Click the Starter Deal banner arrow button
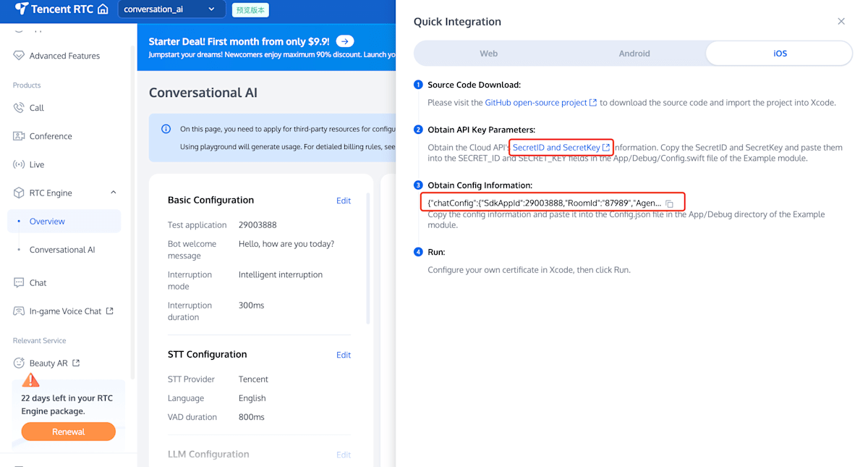 (345, 41)
